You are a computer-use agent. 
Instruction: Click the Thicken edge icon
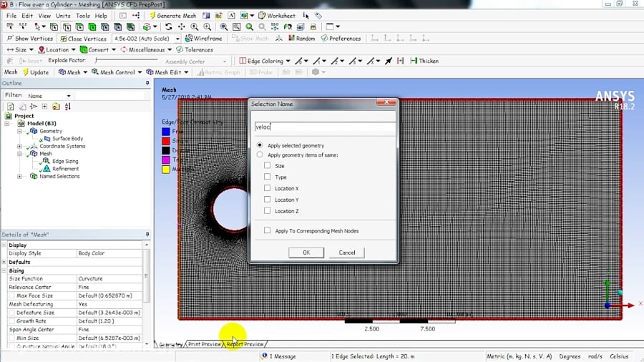pos(414,61)
